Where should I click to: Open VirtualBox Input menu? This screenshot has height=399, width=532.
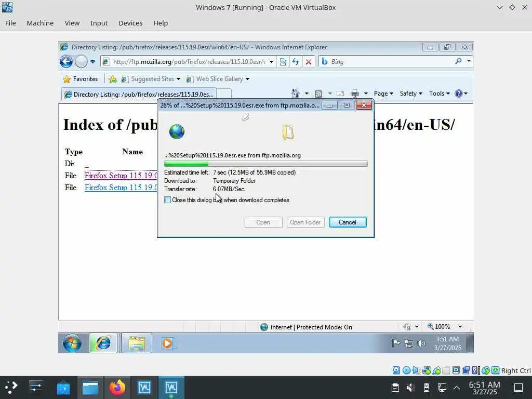point(99,23)
